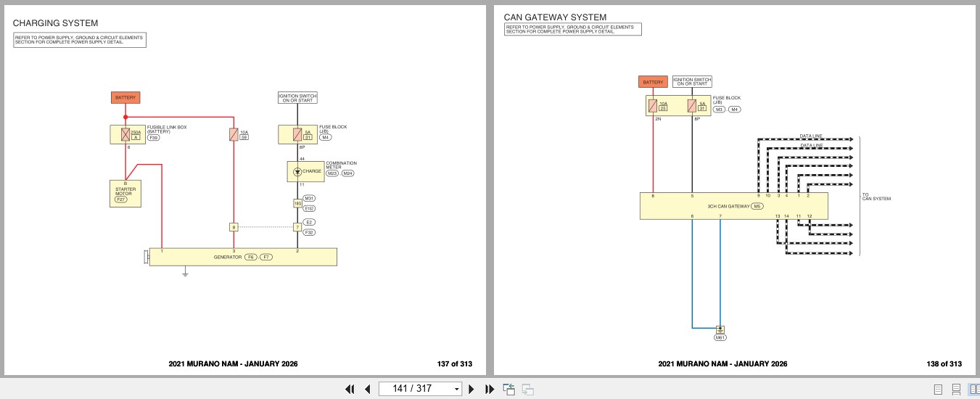Go to the previous page
This screenshot has height=399, width=980.
[x=367, y=389]
